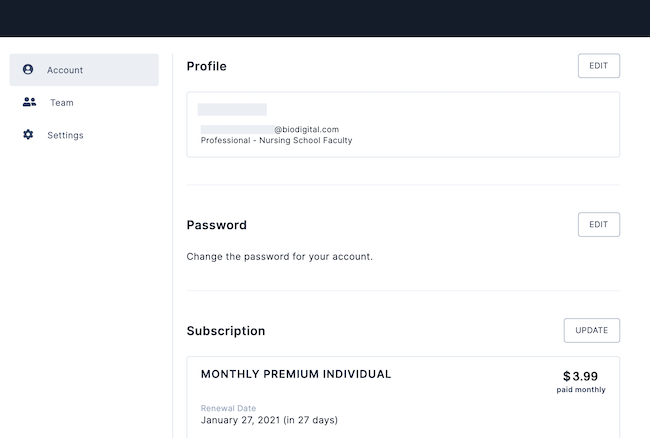
Task: Click the paid monthly label
Action: pos(581,390)
